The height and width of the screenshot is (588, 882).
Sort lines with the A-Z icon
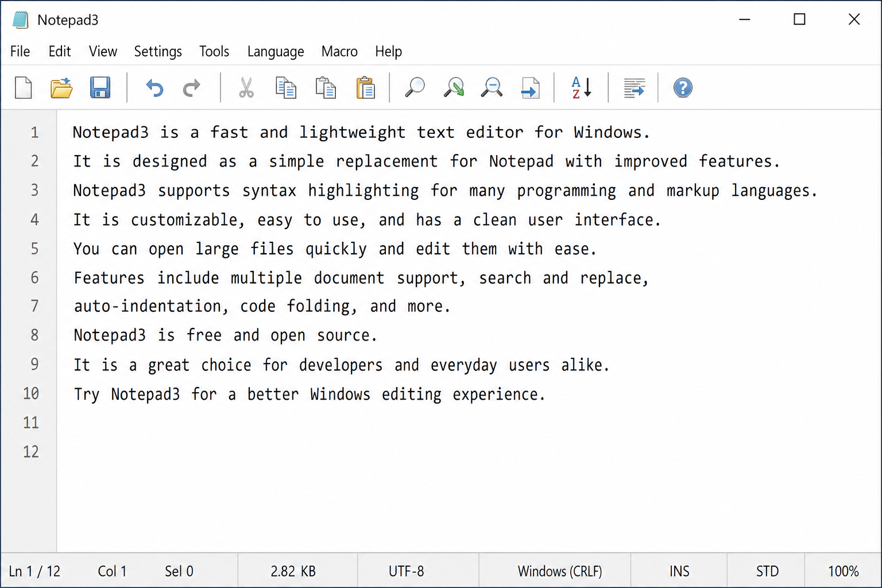pyautogui.click(x=581, y=88)
